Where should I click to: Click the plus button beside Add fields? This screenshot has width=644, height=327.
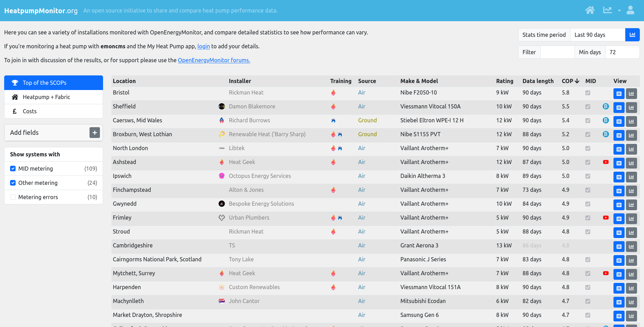coord(95,133)
